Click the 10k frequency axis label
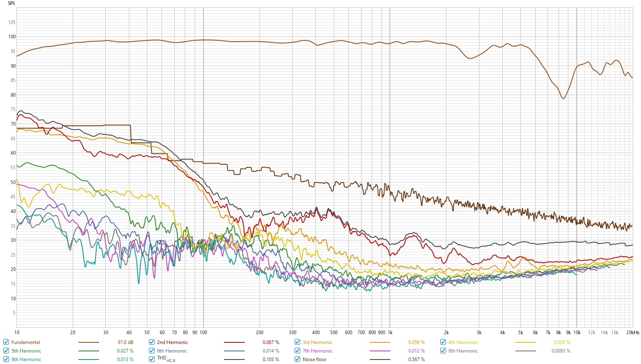 (577, 333)
